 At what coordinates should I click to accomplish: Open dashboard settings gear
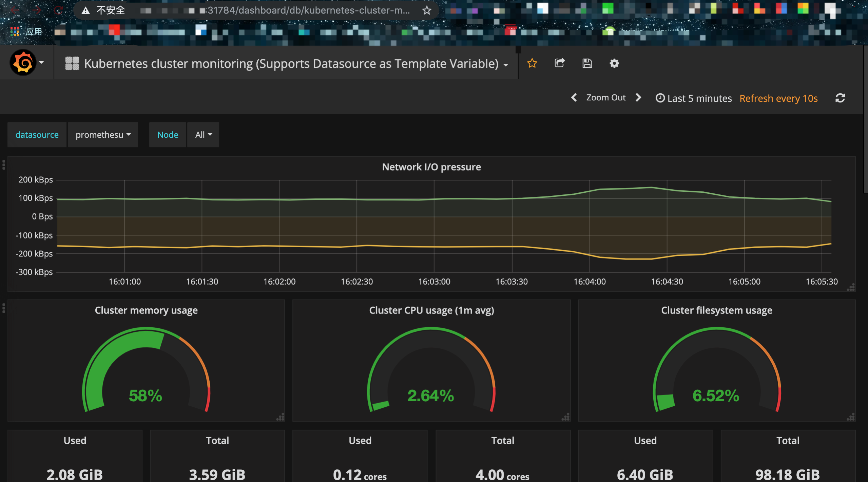point(614,63)
